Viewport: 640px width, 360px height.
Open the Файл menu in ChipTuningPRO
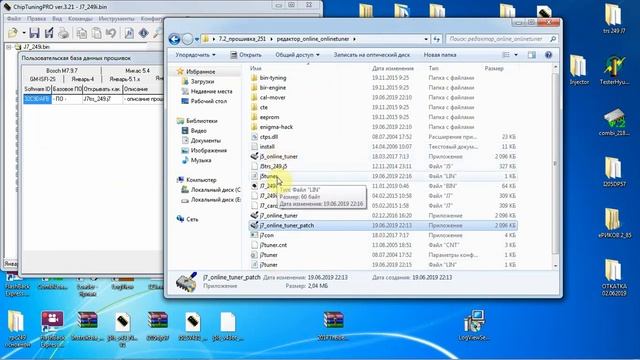pos(14,19)
